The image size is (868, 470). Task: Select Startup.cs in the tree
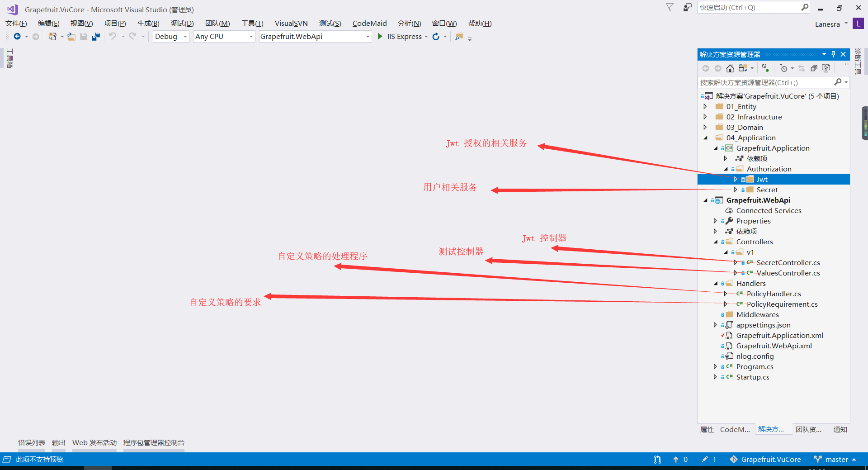click(752, 377)
